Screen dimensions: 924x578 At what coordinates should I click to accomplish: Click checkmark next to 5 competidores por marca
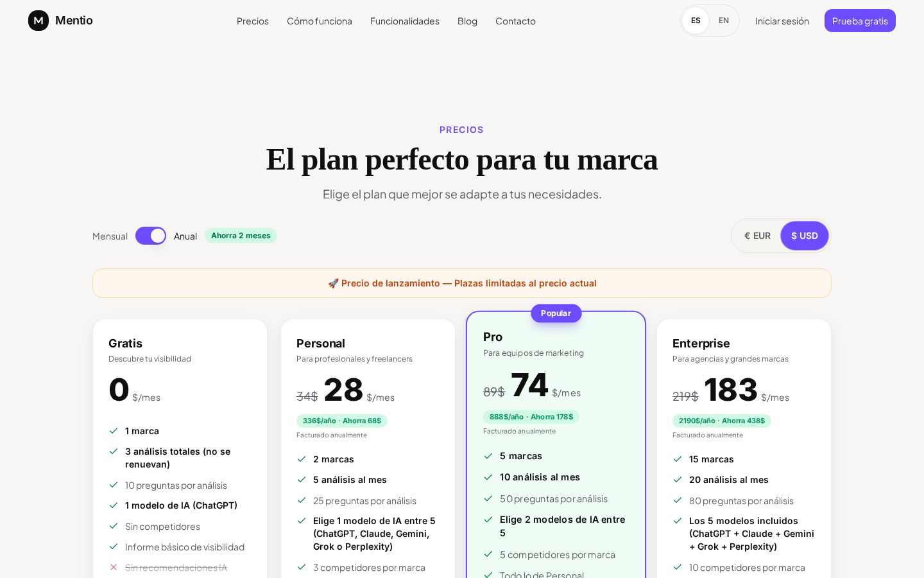tap(488, 554)
